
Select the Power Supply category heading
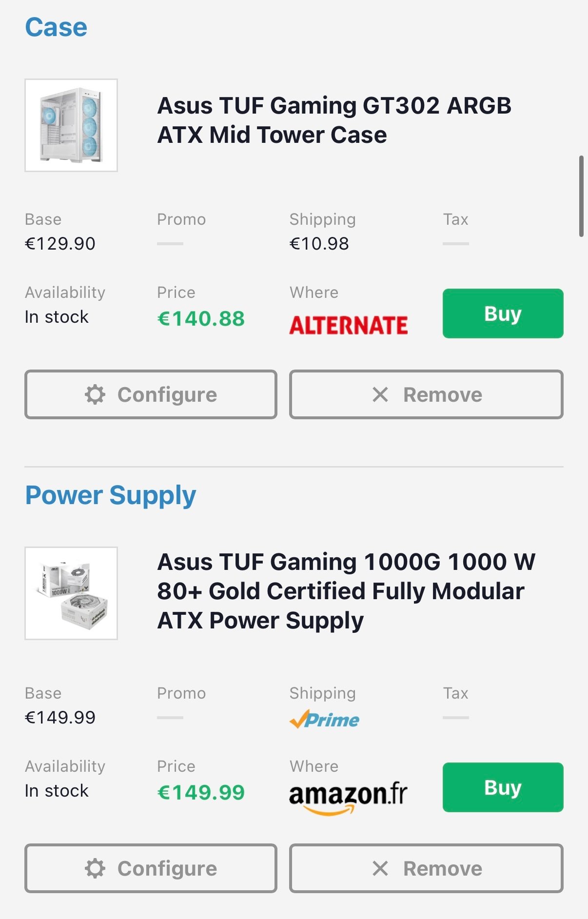click(111, 495)
